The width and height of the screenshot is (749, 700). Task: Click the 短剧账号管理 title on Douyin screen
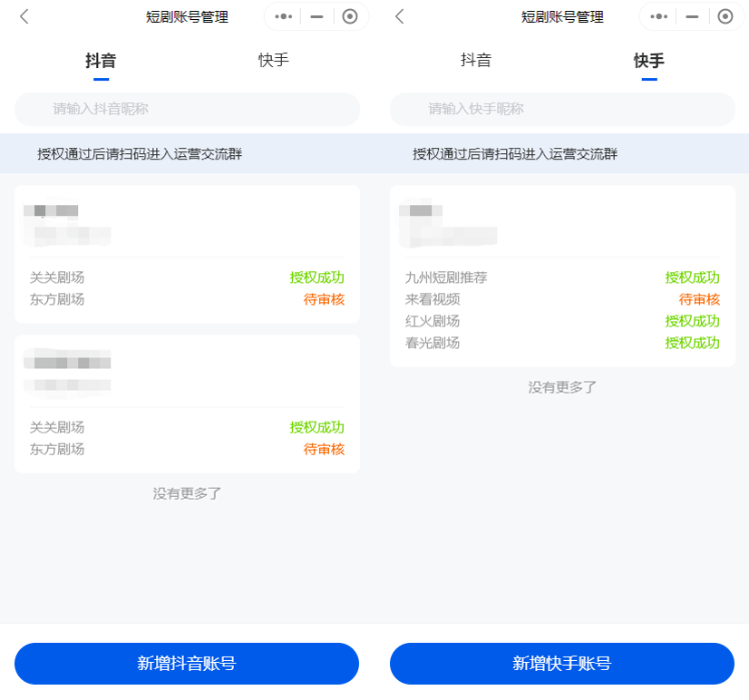(x=187, y=17)
